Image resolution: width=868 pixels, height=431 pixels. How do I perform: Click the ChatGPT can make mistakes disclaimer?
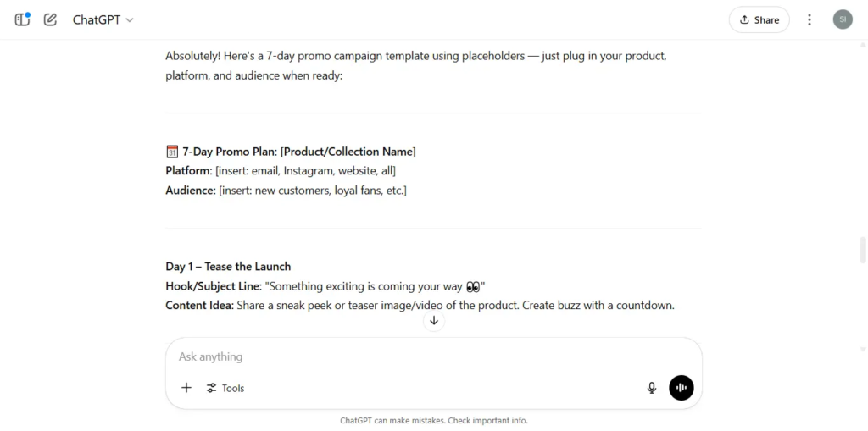[x=433, y=421]
